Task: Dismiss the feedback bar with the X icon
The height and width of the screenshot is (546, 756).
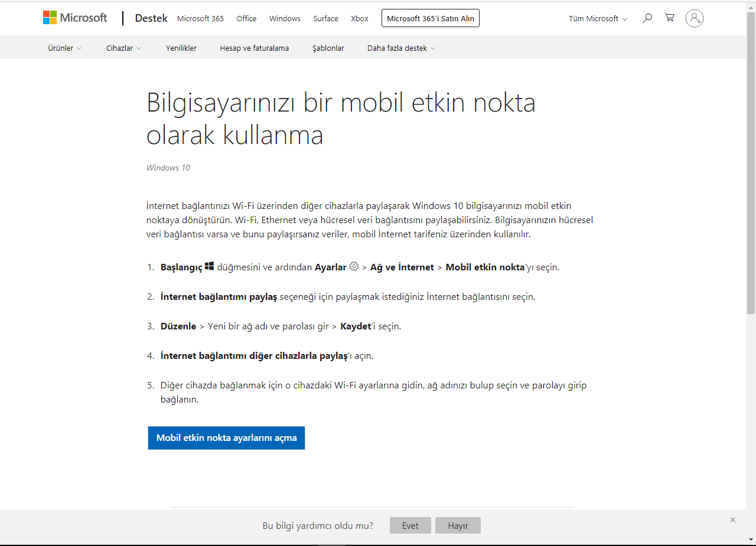Action: pos(733,520)
